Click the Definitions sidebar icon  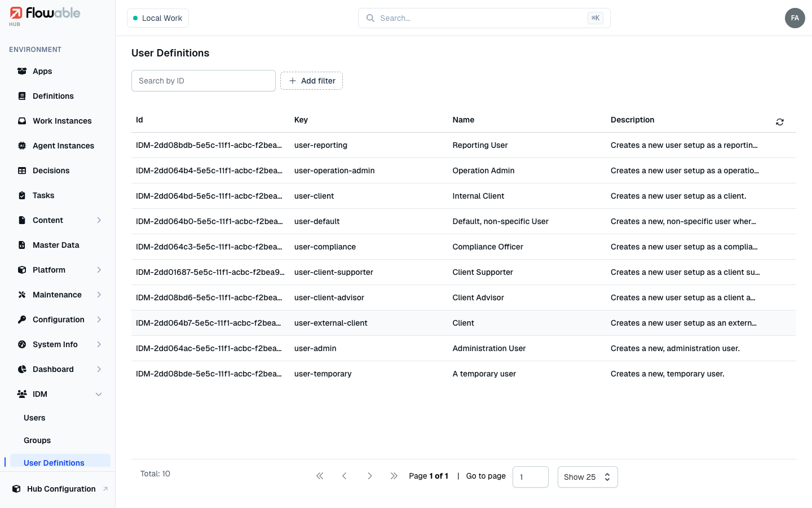pos(22,96)
